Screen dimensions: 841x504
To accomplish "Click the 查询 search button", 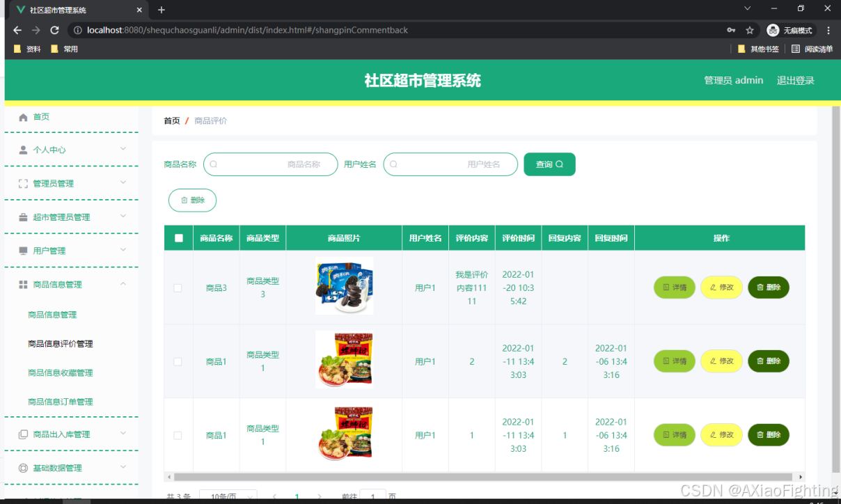I will coord(549,164).
